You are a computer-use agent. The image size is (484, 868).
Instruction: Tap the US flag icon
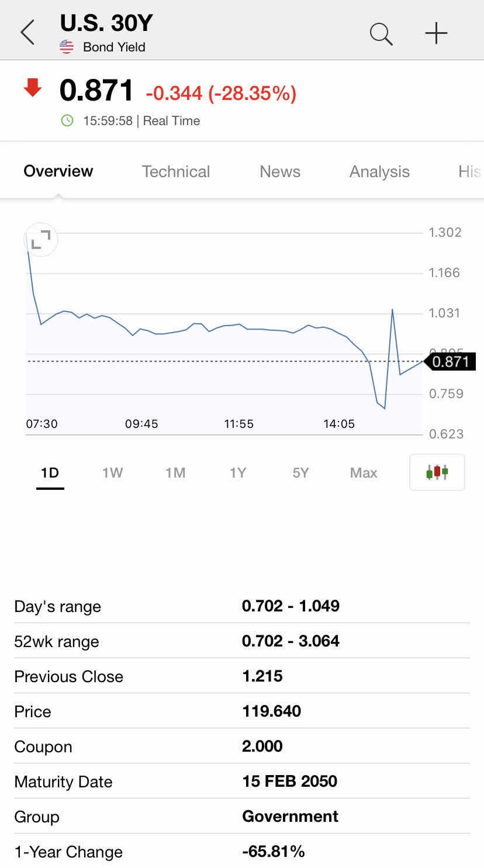point(67,47)
